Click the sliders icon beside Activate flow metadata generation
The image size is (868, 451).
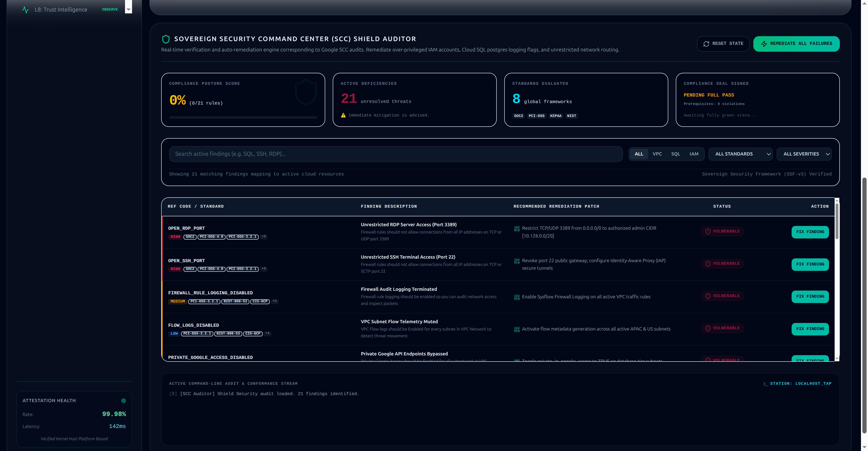(516, 329)
